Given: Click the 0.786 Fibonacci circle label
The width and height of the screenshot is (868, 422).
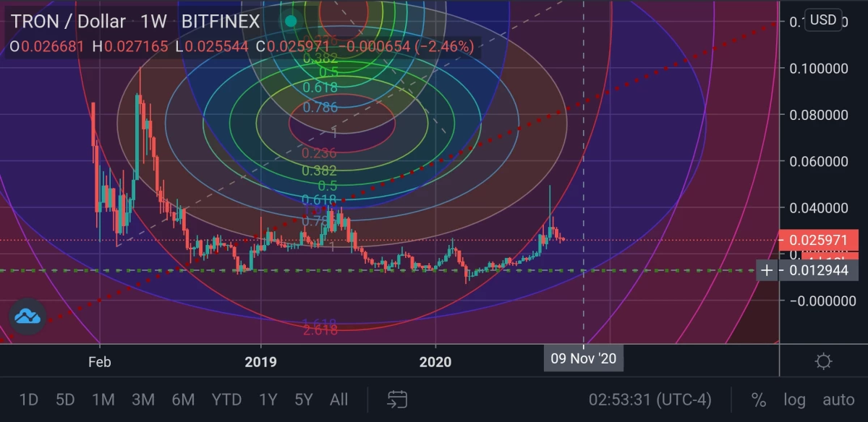Looking at the screenshot, I should click(320, 107).
